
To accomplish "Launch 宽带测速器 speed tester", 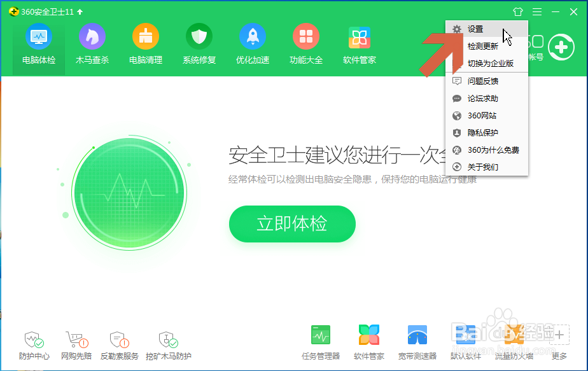I will 417,343.
